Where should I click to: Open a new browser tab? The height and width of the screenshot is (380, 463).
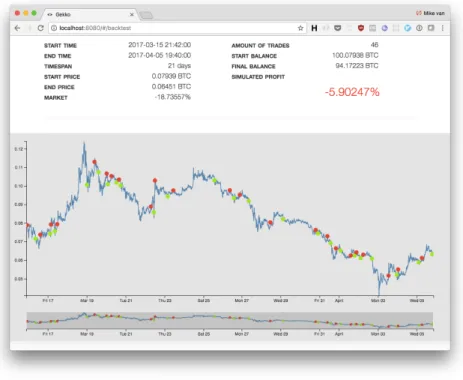(x=146, y=15)
